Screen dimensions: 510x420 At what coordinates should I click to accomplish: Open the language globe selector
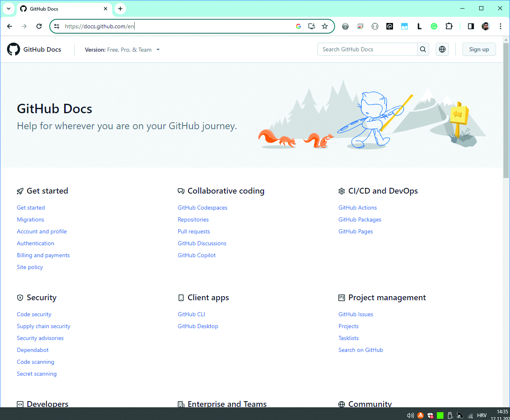[x=442, y=49]
